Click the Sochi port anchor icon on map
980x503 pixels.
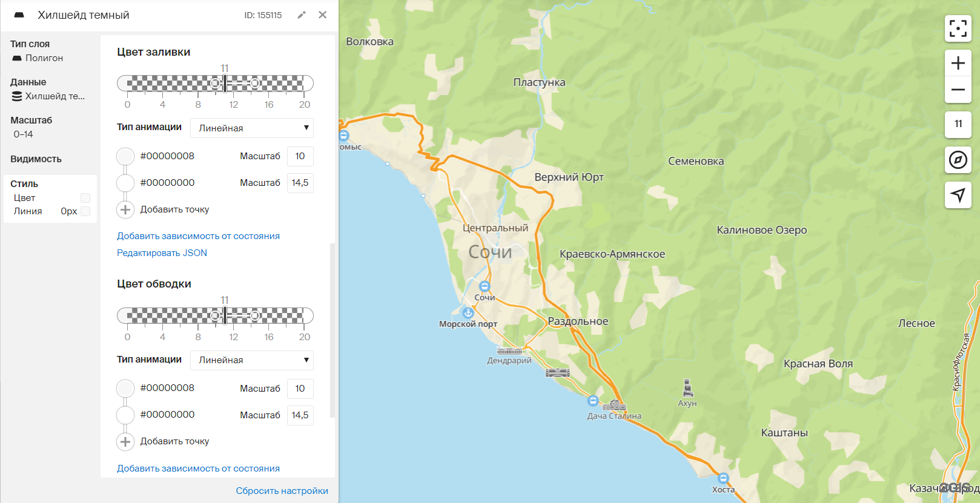pos(468,313)
